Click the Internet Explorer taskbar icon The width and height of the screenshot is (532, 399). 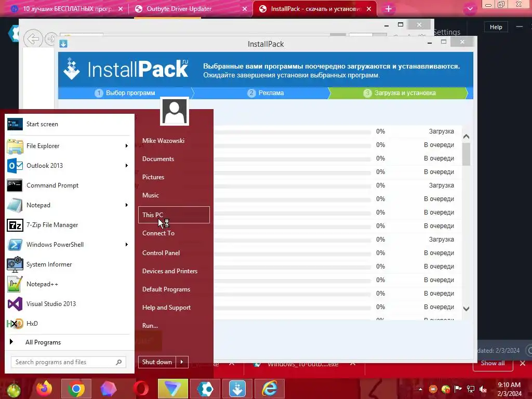tap(270, 389)
